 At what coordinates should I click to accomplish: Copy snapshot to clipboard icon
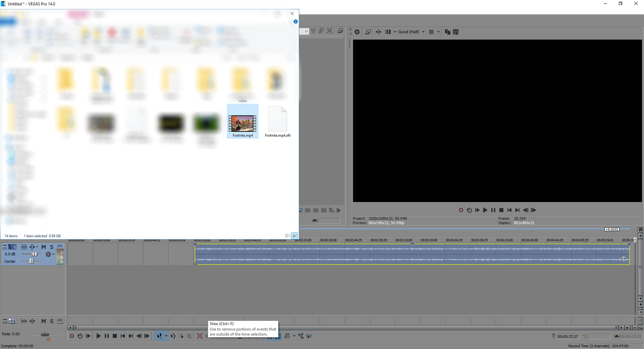tap(447, 32)
